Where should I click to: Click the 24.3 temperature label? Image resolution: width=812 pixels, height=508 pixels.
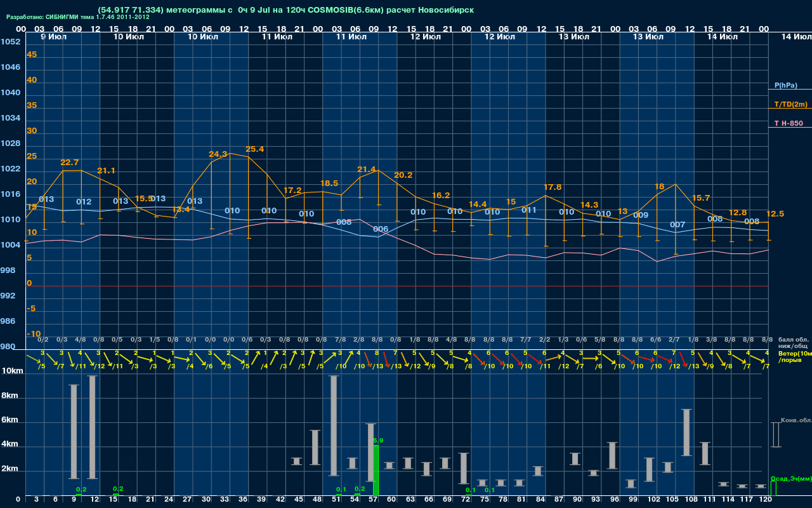tap(218, 154)
